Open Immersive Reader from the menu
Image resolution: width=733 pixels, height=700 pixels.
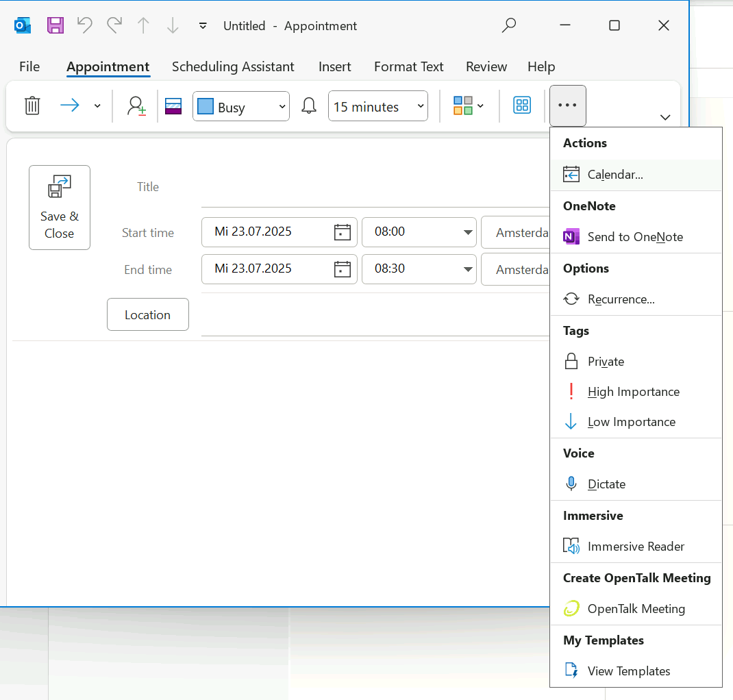tap(636, 546)
